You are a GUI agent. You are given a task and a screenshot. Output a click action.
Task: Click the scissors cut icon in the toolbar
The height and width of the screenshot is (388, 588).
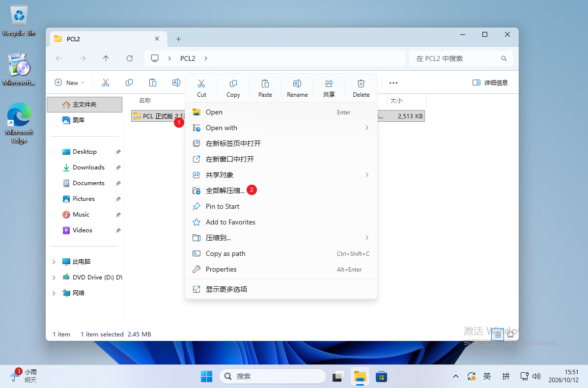point(106,83)
